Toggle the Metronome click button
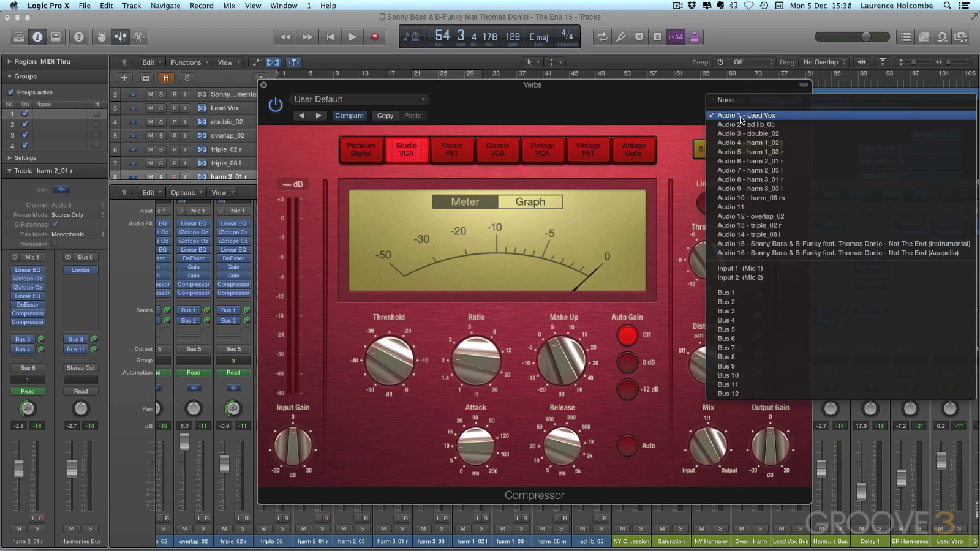Viewport: 980px width, 551px height. click(694, 37)
